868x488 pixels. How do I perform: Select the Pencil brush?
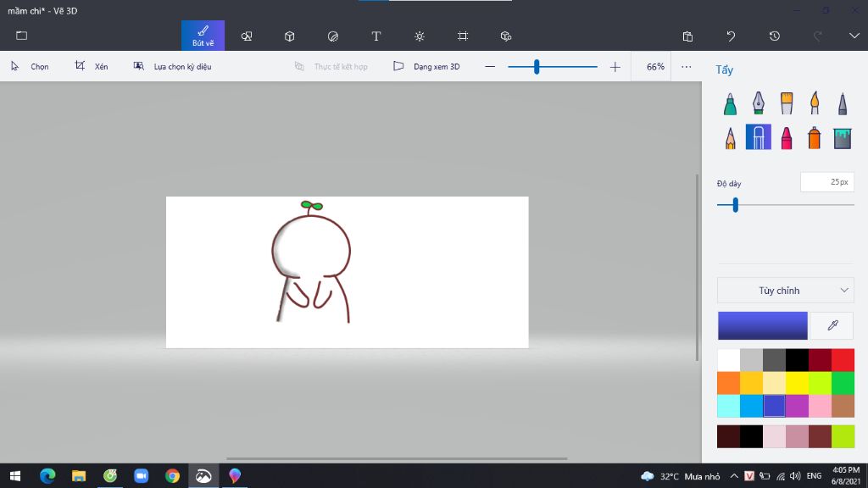tap(730, 138)
